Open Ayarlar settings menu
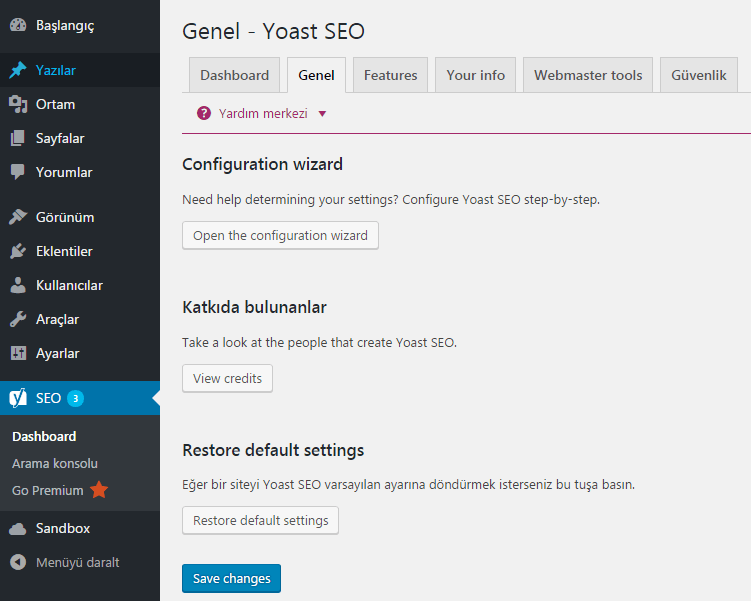This screenshot has height=601, width=751. pos(80,353)
